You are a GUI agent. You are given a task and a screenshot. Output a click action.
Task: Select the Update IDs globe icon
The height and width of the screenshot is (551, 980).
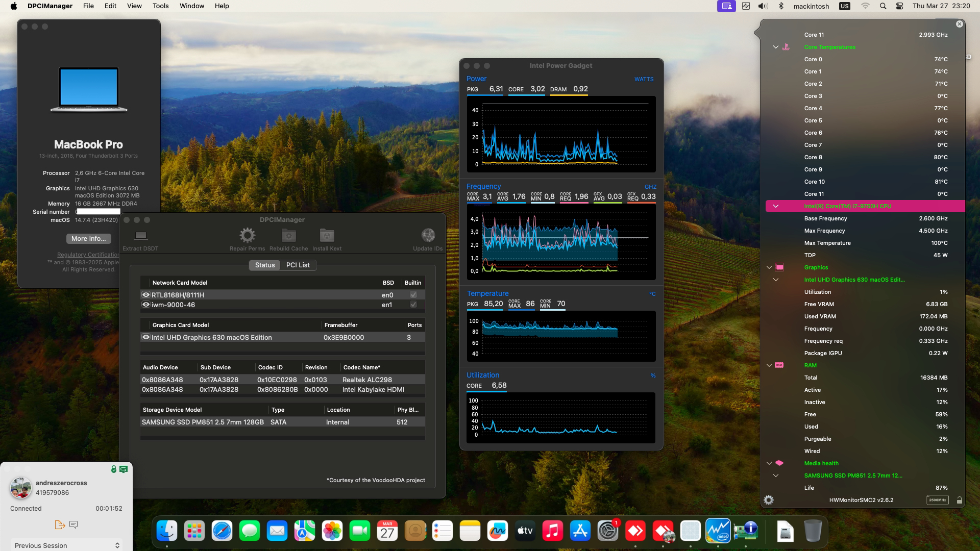click(x=427, y=236)
